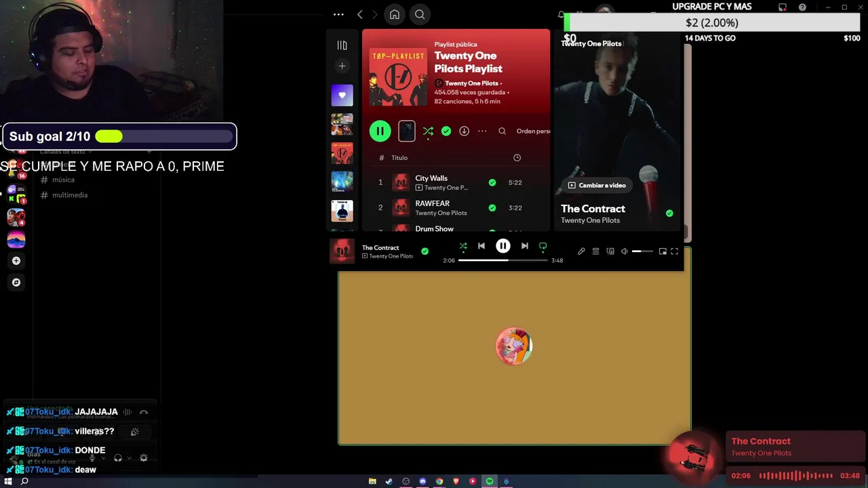Screen dimensions: 868x488
Task: Pause playback in the bottom player bar
Action: coord(503,246)
